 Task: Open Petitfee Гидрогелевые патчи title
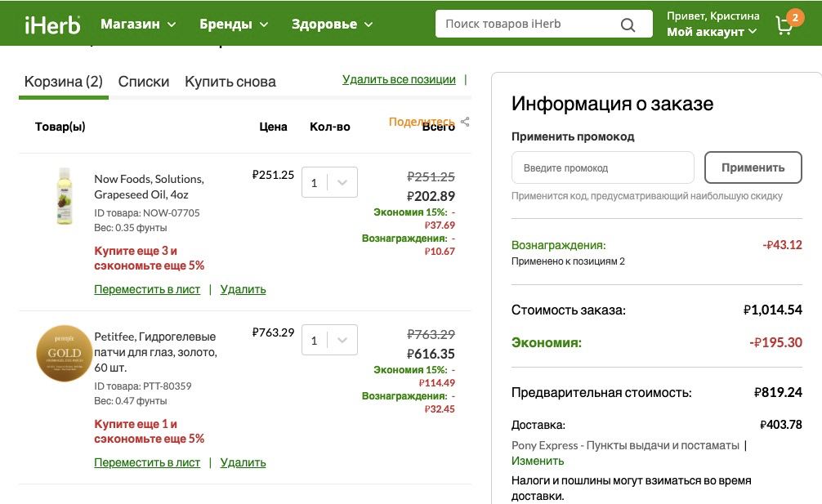(156, 352)
